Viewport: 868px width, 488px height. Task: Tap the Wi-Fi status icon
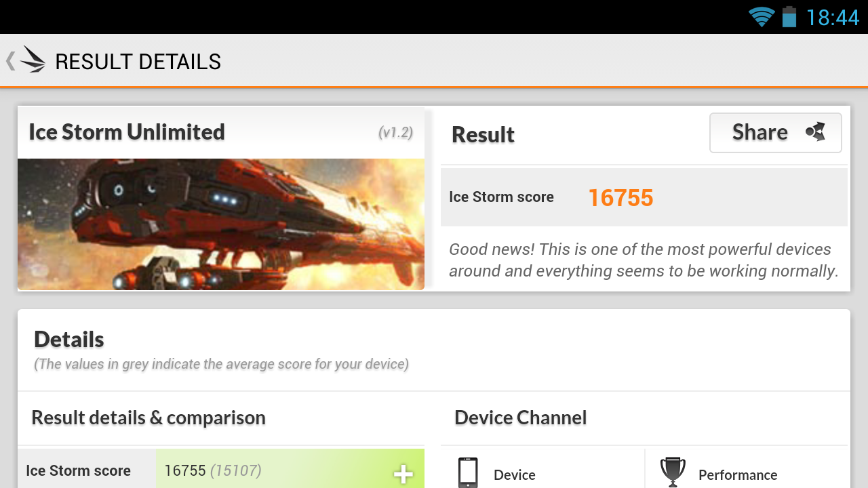coord(762,16)
